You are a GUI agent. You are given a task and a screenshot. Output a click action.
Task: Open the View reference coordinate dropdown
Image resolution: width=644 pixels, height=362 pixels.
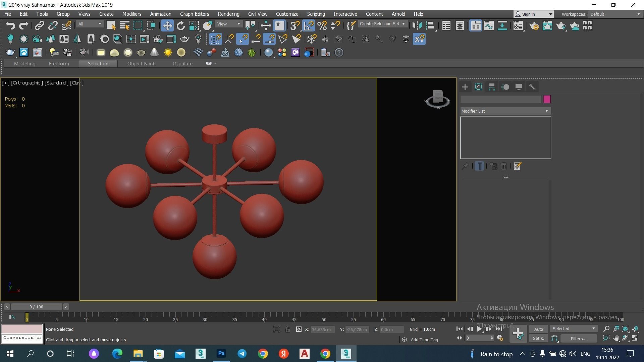click(229, 24)
